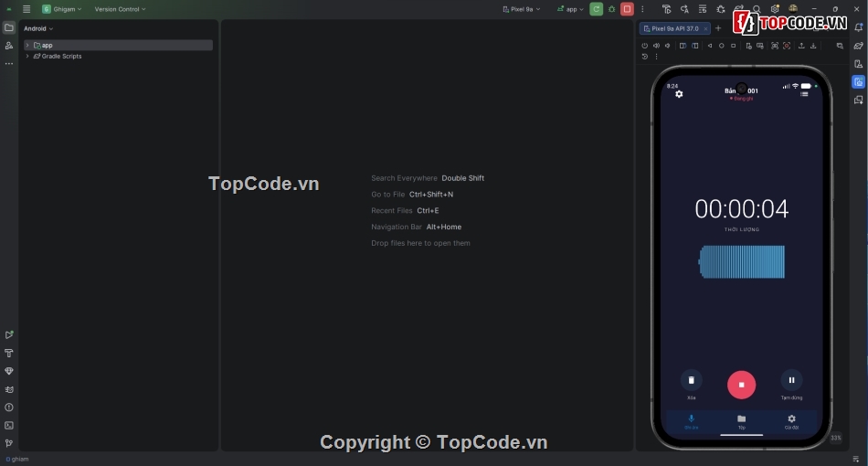Tap emulator Back navigation button

tap(710, 46)
